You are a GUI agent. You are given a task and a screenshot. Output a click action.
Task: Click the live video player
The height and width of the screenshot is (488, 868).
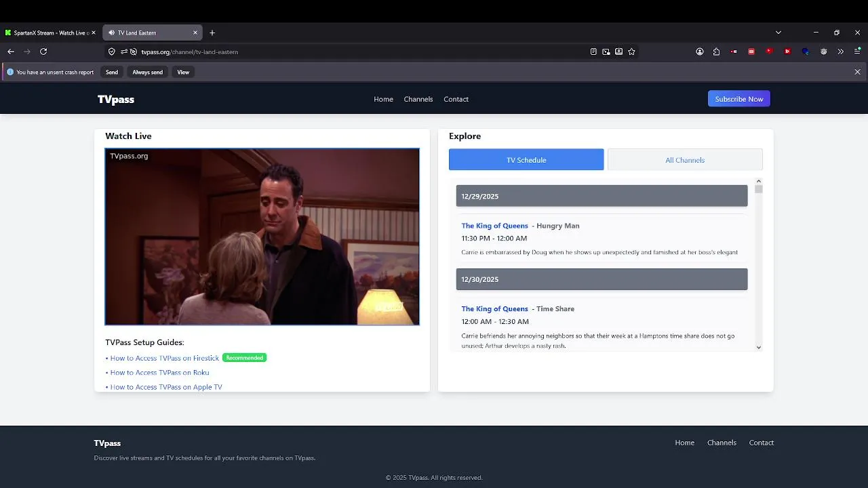pyautogui.click(x=262, y=237)
